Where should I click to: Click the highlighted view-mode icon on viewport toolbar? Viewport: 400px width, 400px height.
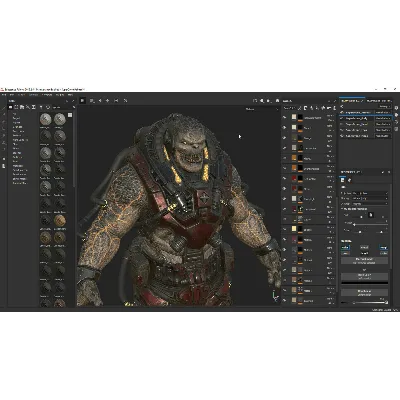[83, 100]
